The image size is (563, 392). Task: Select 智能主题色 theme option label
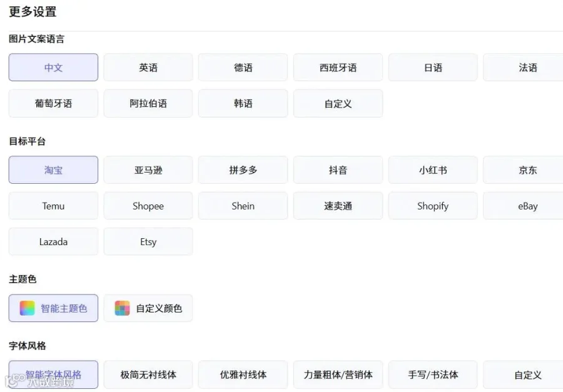pos(64,308)
